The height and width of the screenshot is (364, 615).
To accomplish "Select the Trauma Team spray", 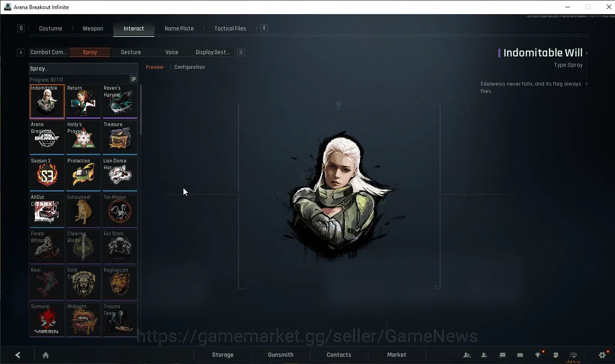I will click(x=120, y=319).
